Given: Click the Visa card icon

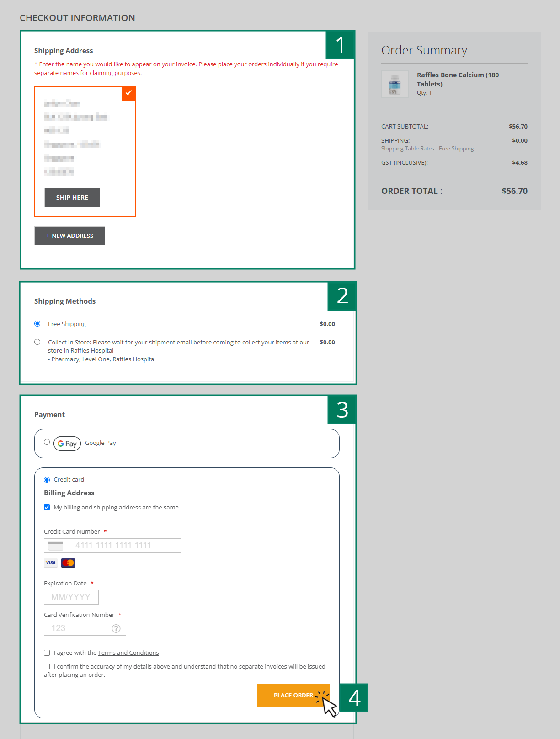Looking at the screenshot, I should [51, 563].
